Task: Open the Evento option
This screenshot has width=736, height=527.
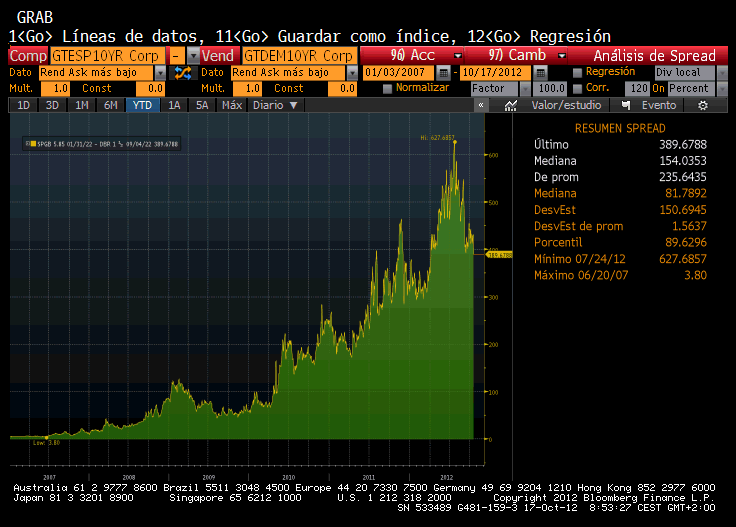Action: coord(659,105)
